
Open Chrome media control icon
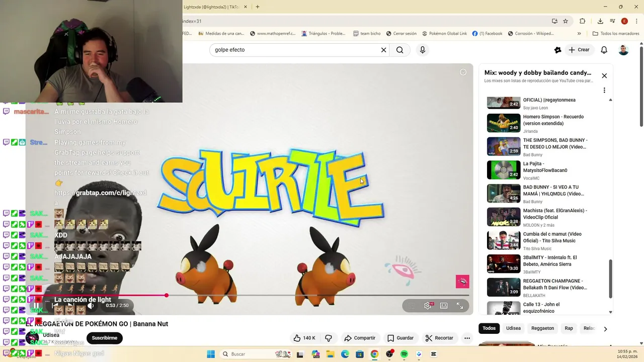pos(612,21)
